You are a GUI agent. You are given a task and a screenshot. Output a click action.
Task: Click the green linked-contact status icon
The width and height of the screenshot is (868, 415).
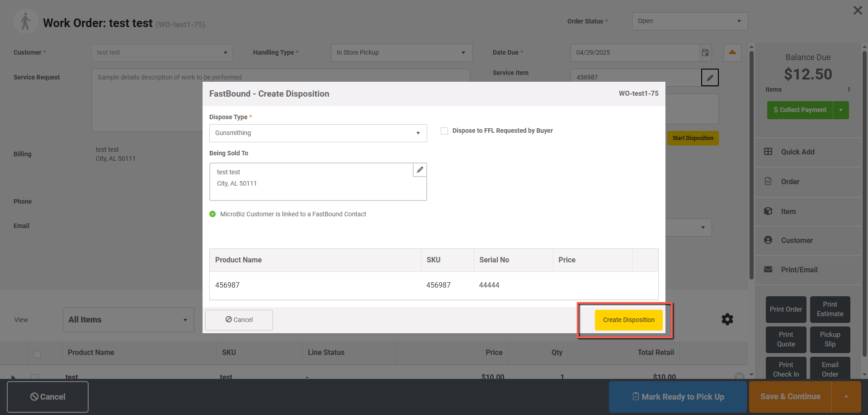[212, 214]
